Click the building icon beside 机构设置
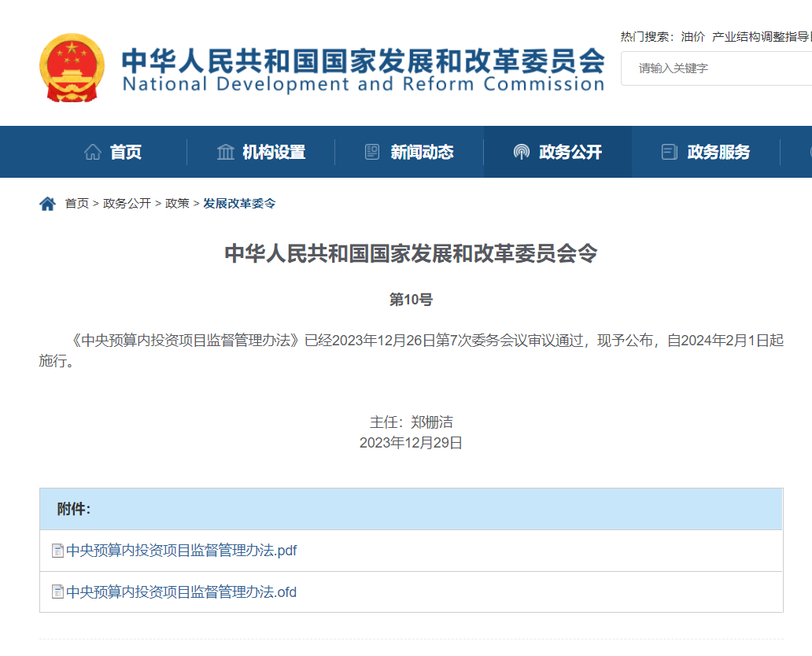 point(226,152)
